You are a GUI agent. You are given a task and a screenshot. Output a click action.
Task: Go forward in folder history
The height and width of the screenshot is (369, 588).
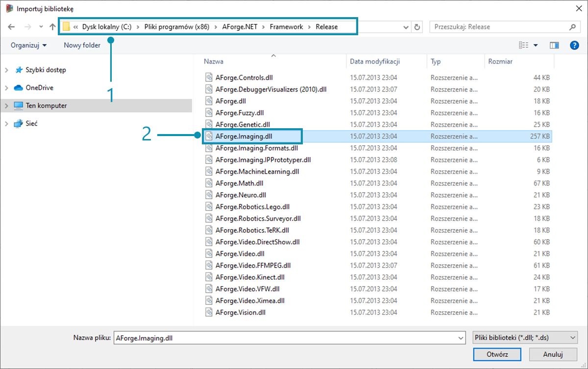tap(27, 27)
